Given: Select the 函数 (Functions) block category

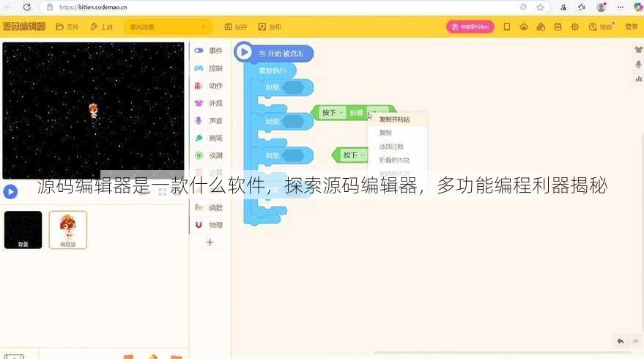Looking at the screenshot, I should tap(210, 207).
